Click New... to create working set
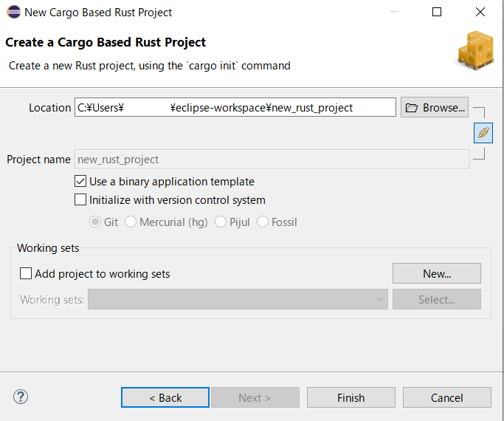Image resolution: width=504 pixels, height=421 pixels. pyautogui.click(x=436, y=273)
